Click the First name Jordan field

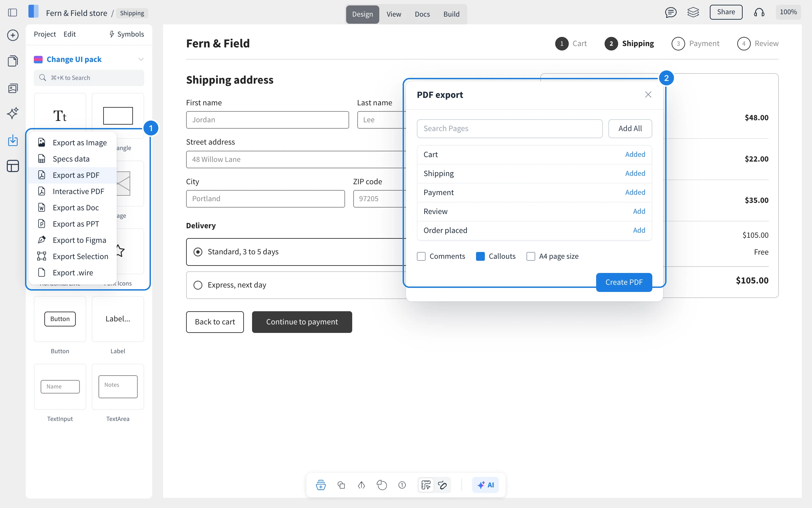[267, 120]
